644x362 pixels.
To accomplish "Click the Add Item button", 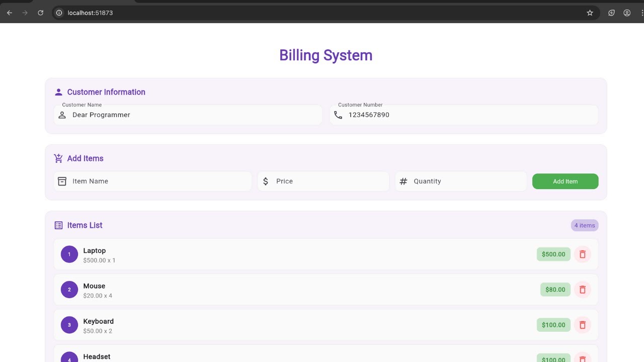I will [566, 182].
